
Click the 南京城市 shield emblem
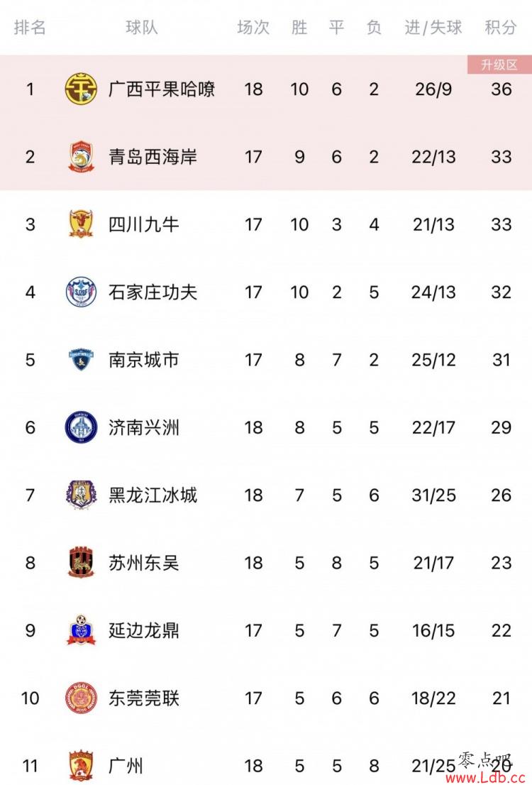81,359
